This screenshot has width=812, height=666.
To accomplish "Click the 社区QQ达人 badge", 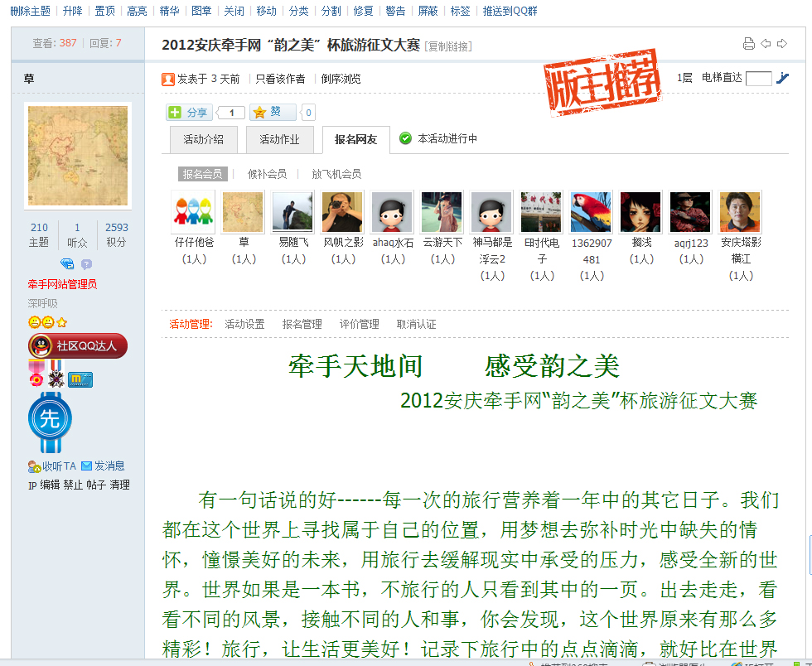I will pyautogui.click(x=78, y=346).
